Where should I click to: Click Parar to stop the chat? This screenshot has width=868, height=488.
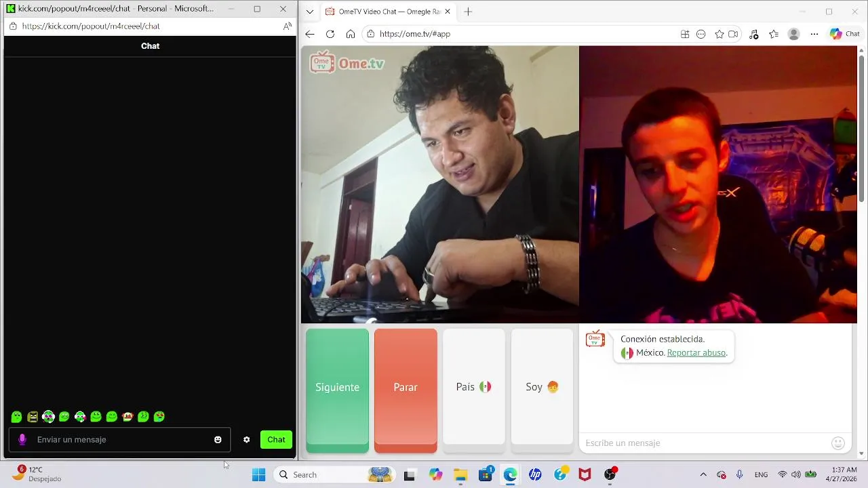[x=406, y=390]
